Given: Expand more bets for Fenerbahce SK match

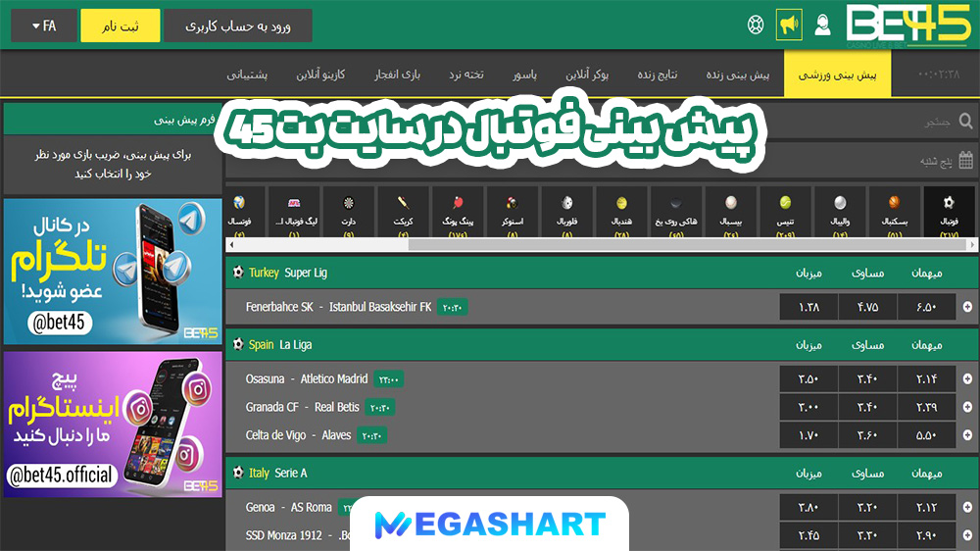Looking at the screenshot, I should point(967,307).
